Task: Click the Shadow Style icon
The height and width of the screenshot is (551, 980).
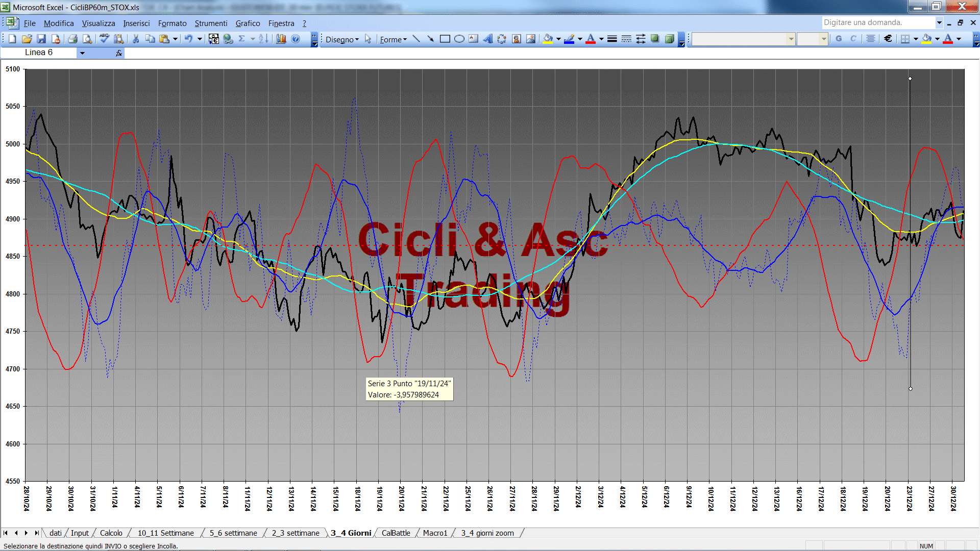Action: point(655,39)
